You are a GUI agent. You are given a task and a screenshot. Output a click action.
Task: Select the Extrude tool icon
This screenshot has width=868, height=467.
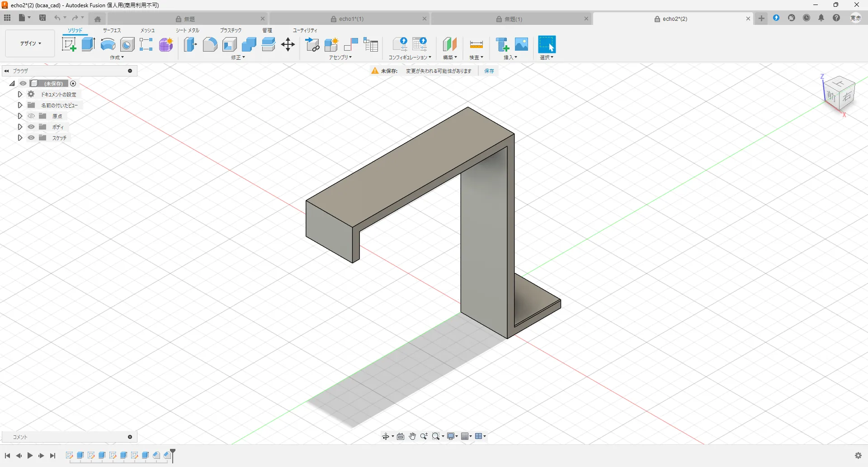[88, 44]
